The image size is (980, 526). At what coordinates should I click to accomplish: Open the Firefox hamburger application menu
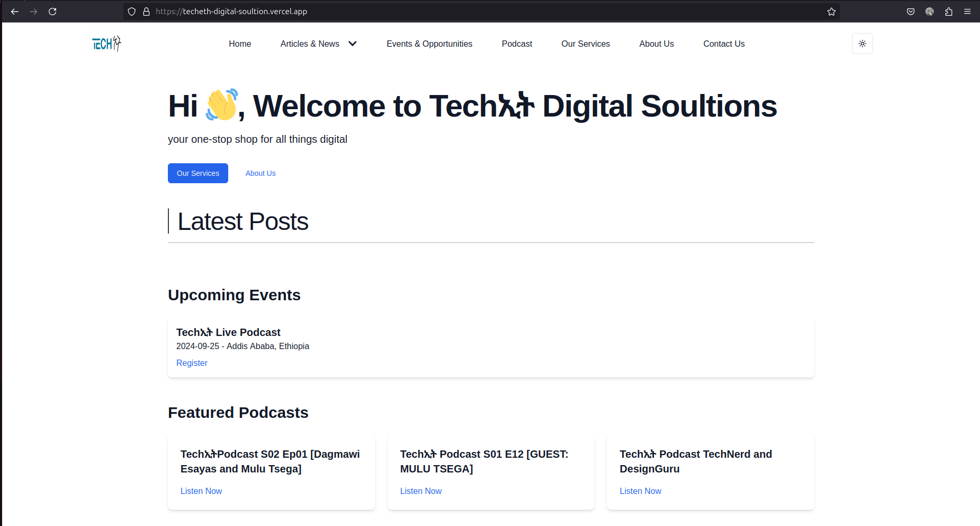[x=967, y=12]
